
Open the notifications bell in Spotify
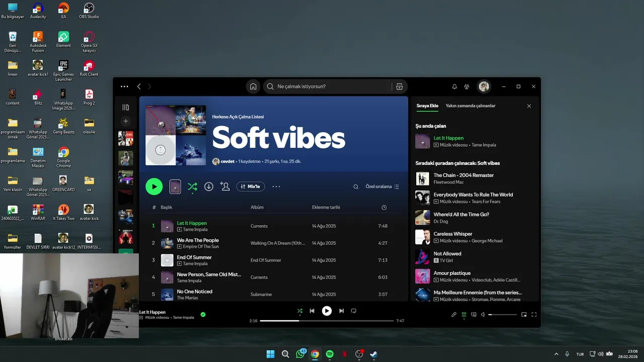(454, 86)
